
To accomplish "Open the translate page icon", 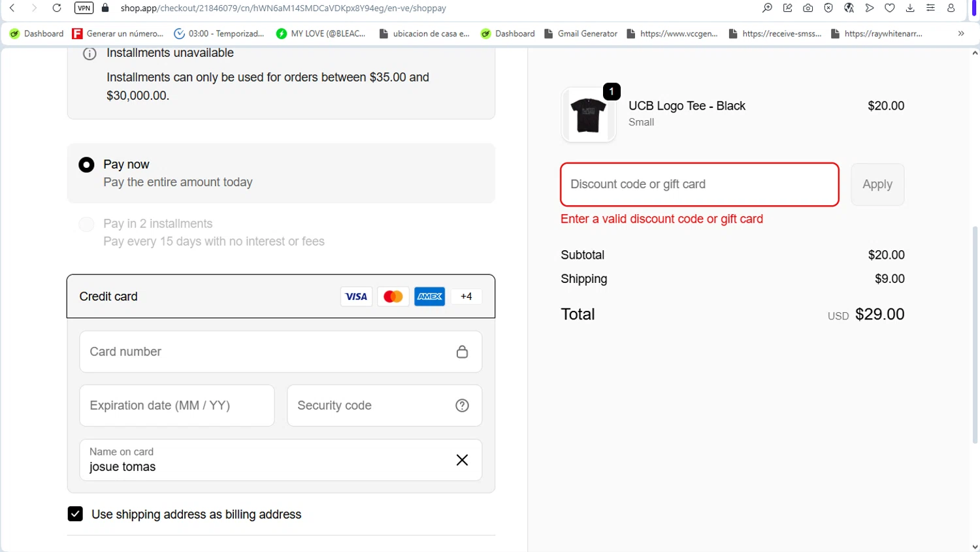I will pos(849,8).
